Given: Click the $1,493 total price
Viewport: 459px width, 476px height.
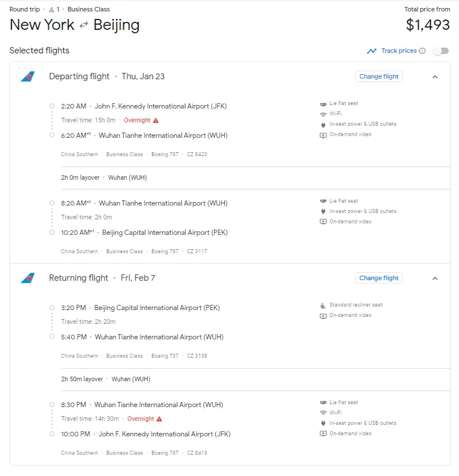Looking at the screenshot, I should (427, 25).
